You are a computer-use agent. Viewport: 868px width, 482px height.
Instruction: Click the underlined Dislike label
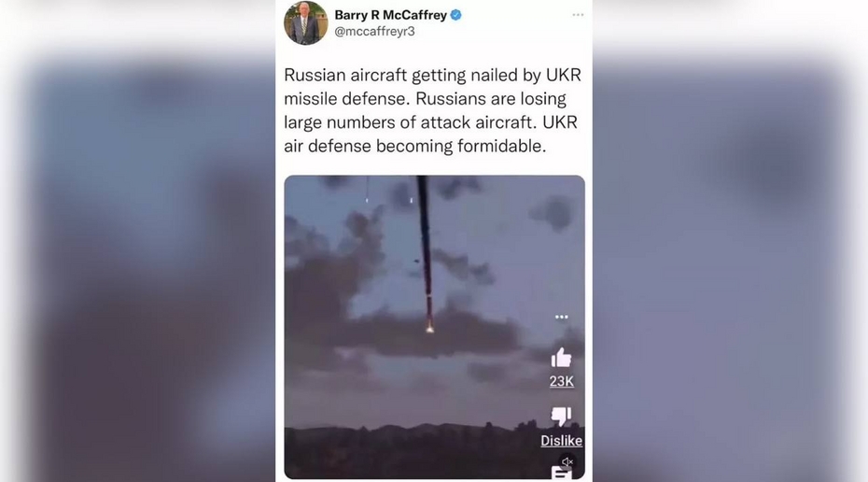pyautogui.click(x=561, y=441)
